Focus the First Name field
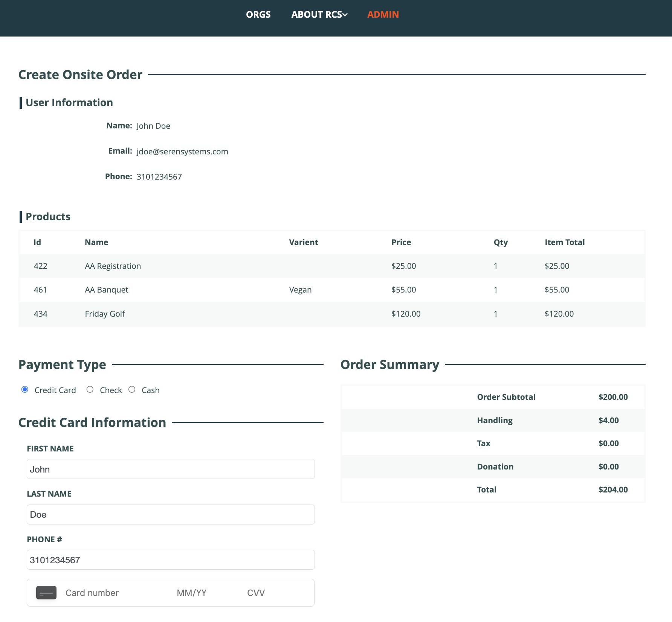Image resolution: width=672 pixels, height=622 pixels. coord(171,469)
